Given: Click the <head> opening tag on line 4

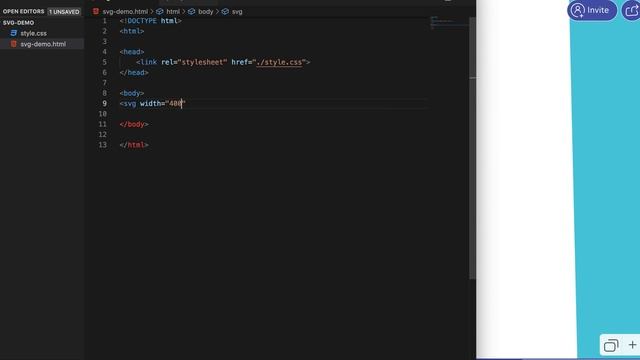Looking at the screenshot, I should 132,52.
